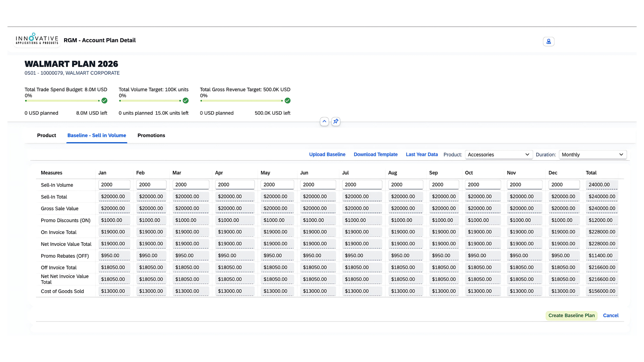Switch to the Product tab

click(47, 135)
